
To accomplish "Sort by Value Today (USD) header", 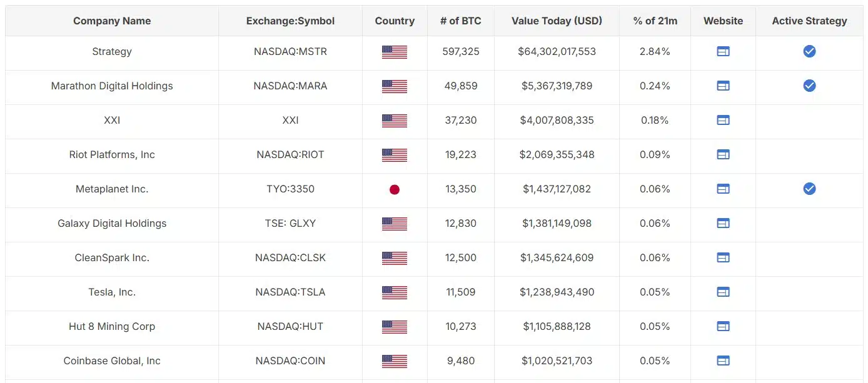I will [557, 21].
